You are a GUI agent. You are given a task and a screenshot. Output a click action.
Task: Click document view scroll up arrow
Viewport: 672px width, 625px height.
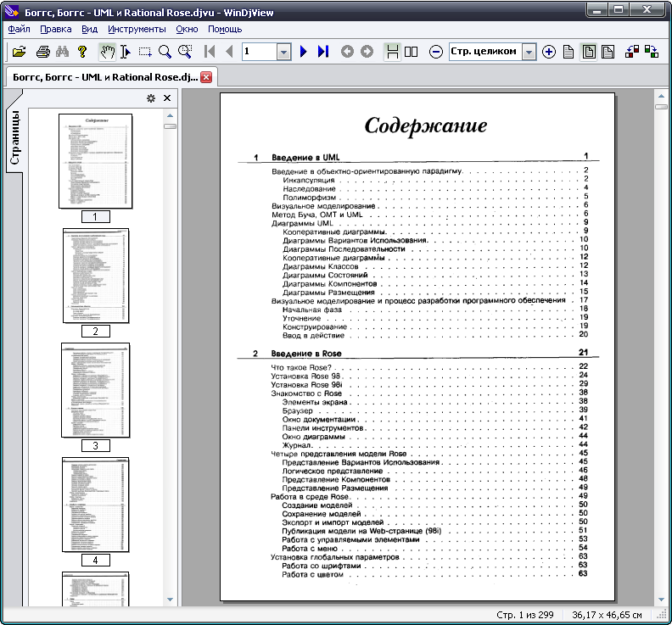pyautogui.click(x=661, y=96)
